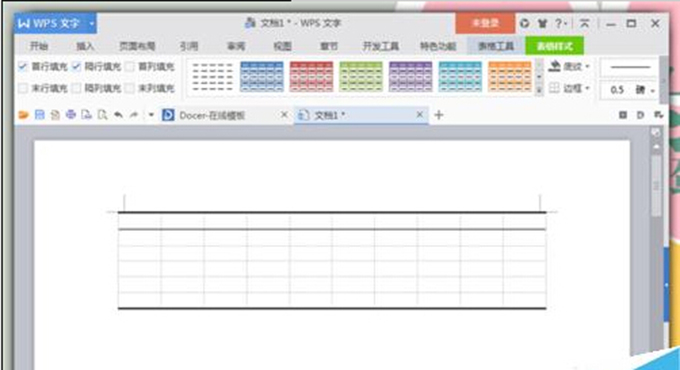Add a new document tab with plus
This screenshot has height=370, width=680.
[x=438, y=115]
